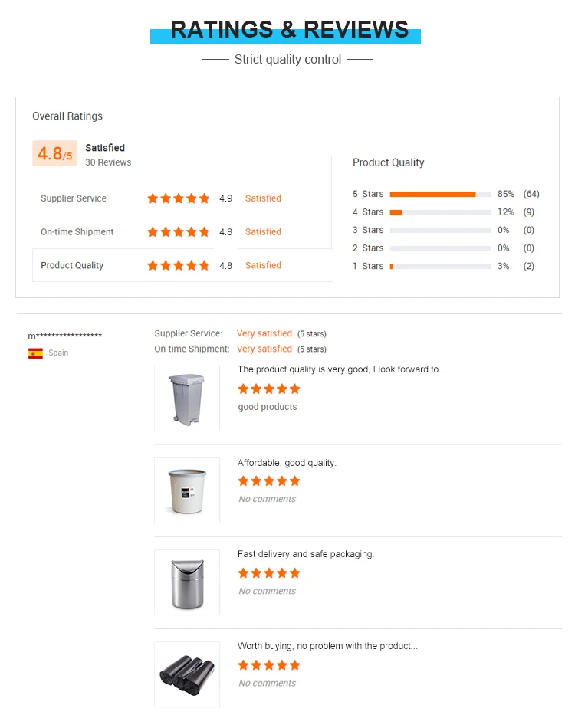Open the round wastebasket thumbnail
The width and height of the screenshot is (575, 728).
pyautogui.click(x=187, y=490)
